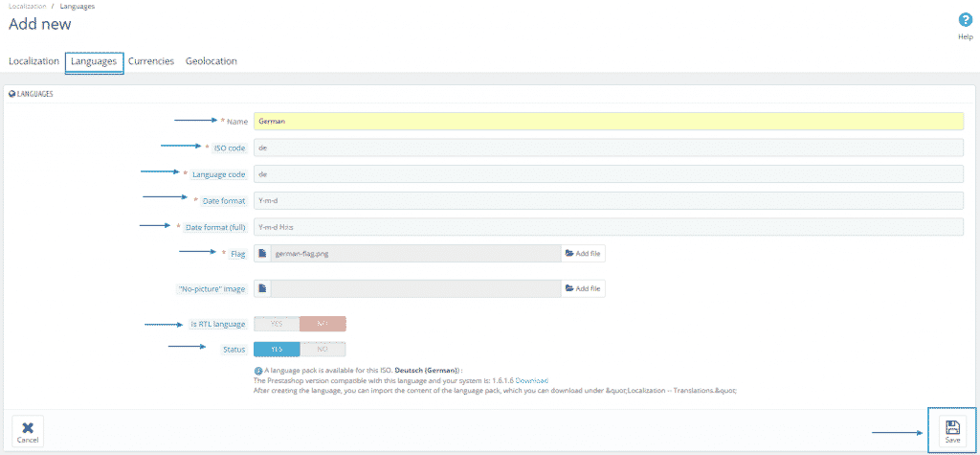Set Is RTL language to NO
The height and width of the screenshot is (455, 980).
pyautogui.click(x=323, y=325)
